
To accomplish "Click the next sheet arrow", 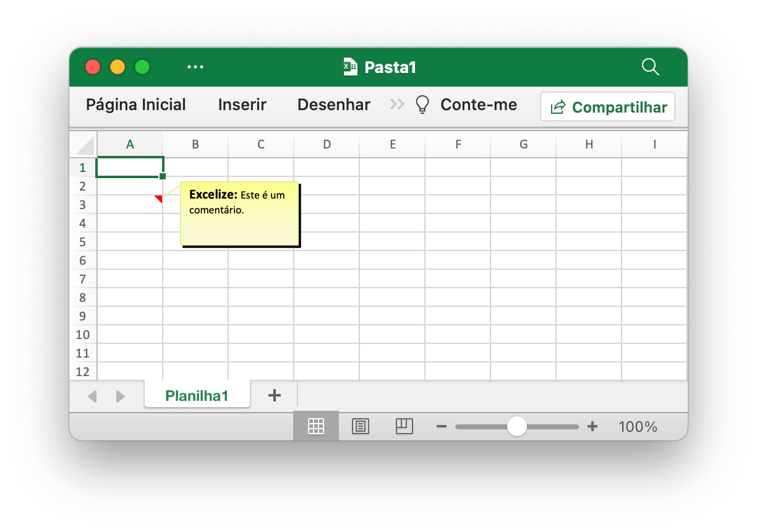I will pos(121,396).
